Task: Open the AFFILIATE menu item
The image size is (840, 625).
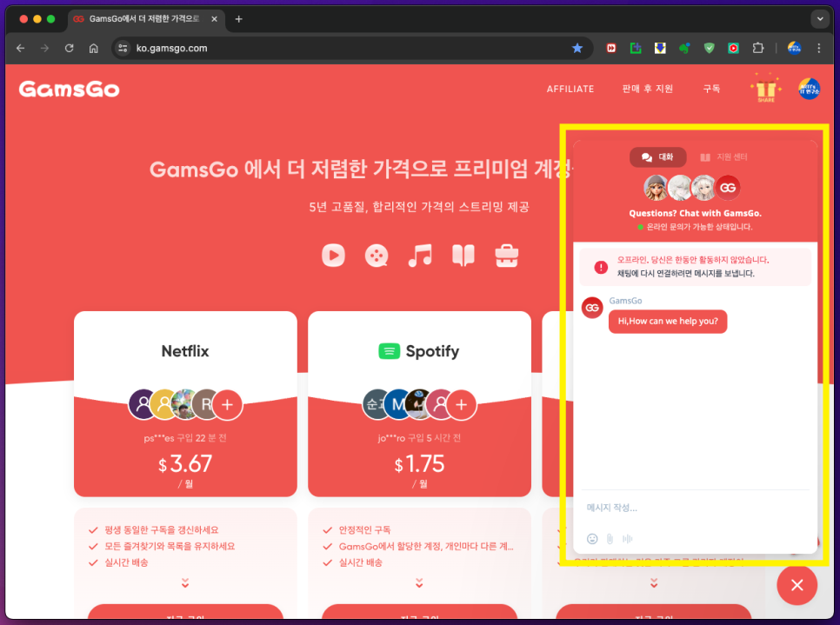Action: [570, 89]
